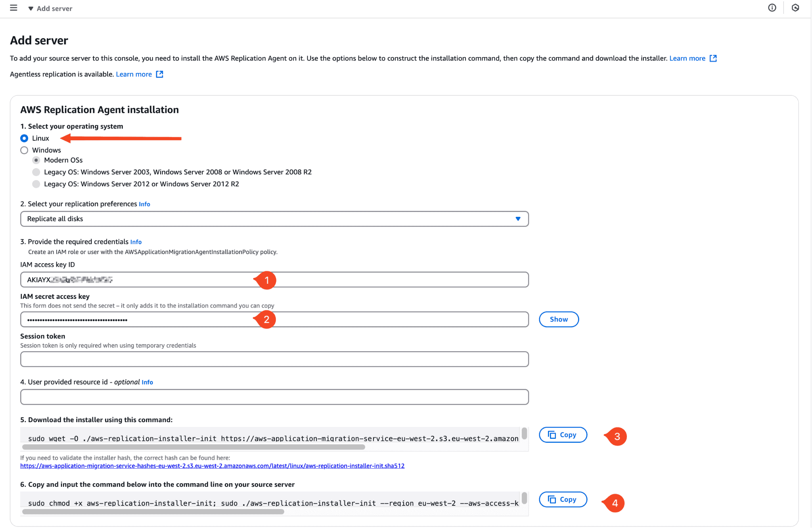The width and height of the screenshot is (812, 528).
Task: Copy the installer download command
Action: 563,435
